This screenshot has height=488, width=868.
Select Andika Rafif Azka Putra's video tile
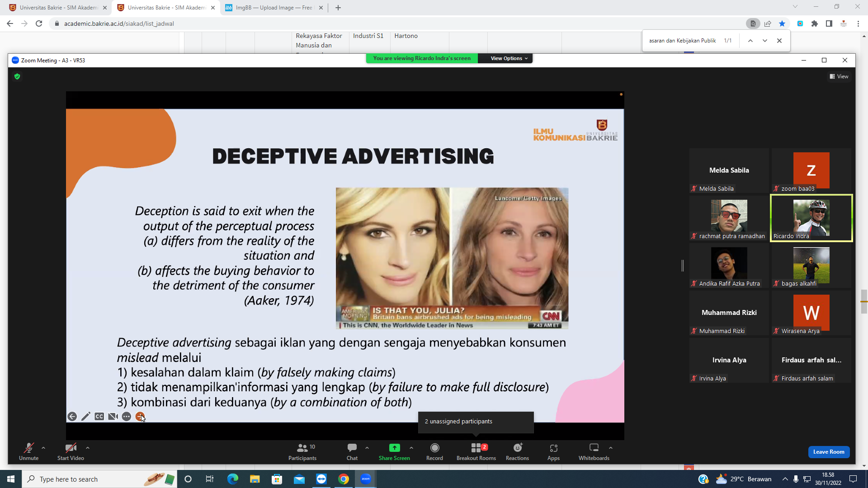tap(729, 266)
